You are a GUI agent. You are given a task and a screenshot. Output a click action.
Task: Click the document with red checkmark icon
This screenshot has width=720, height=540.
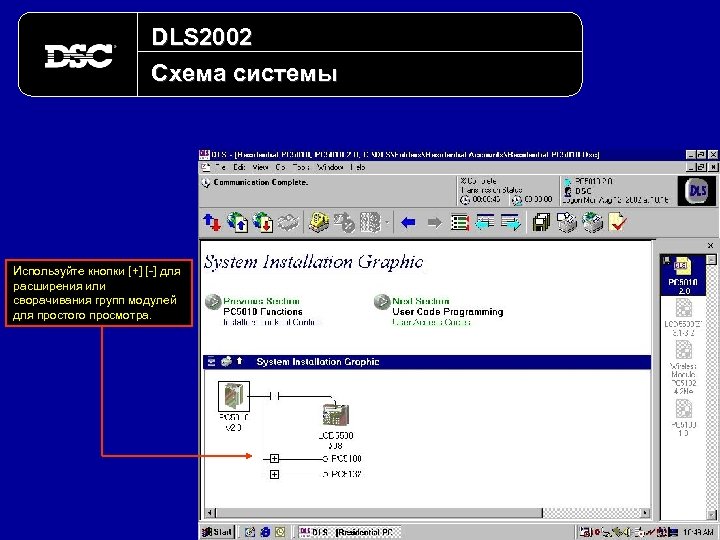click(x=618, y=222)
